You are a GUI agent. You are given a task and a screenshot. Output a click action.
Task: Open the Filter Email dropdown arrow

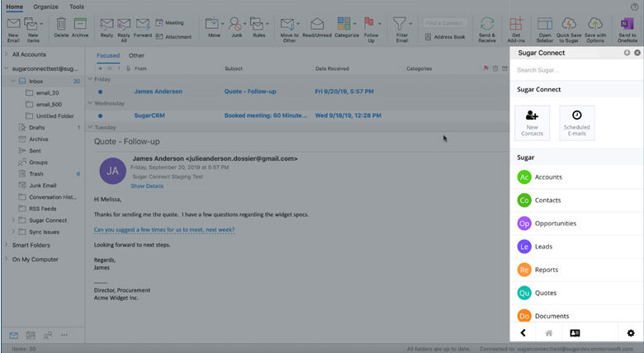click(410, 24)
